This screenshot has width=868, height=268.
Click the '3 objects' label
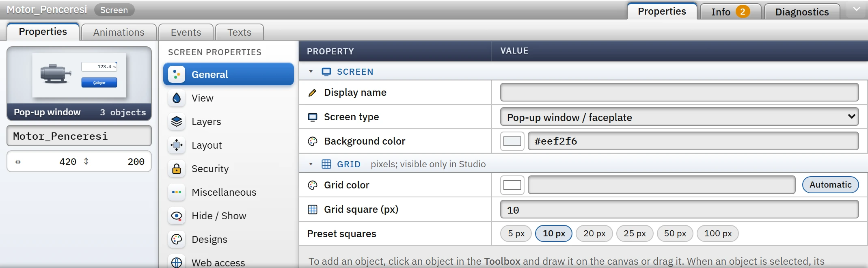pyautogui.click(x=123, y=112)
